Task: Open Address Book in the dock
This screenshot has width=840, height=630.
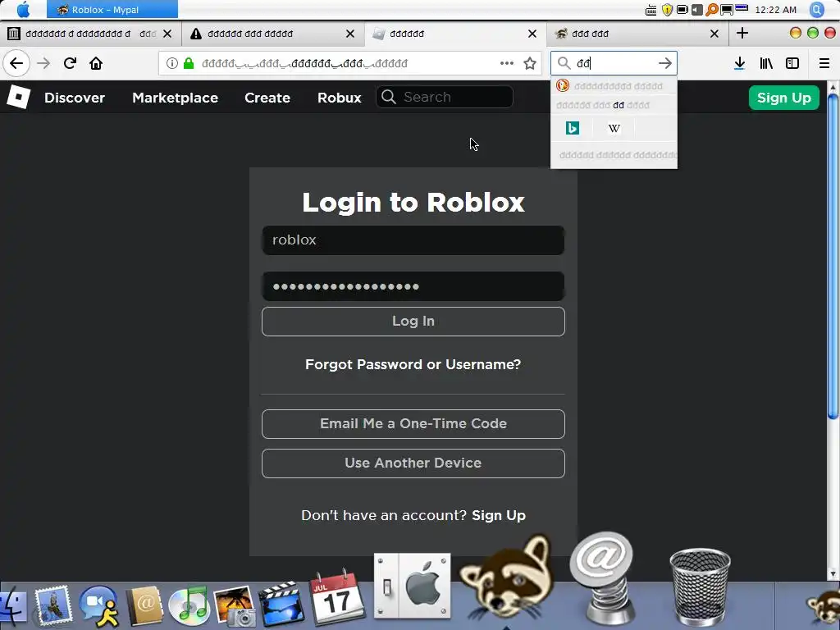Action: tap(144, 606)
